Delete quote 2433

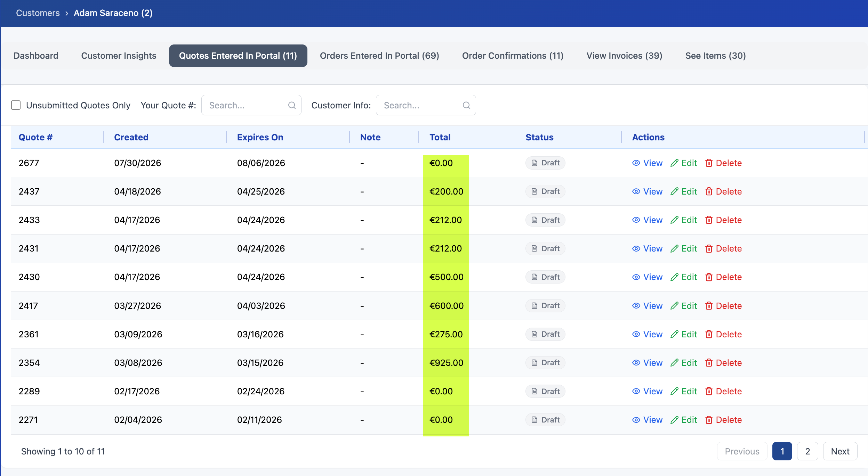click(723, 220)
